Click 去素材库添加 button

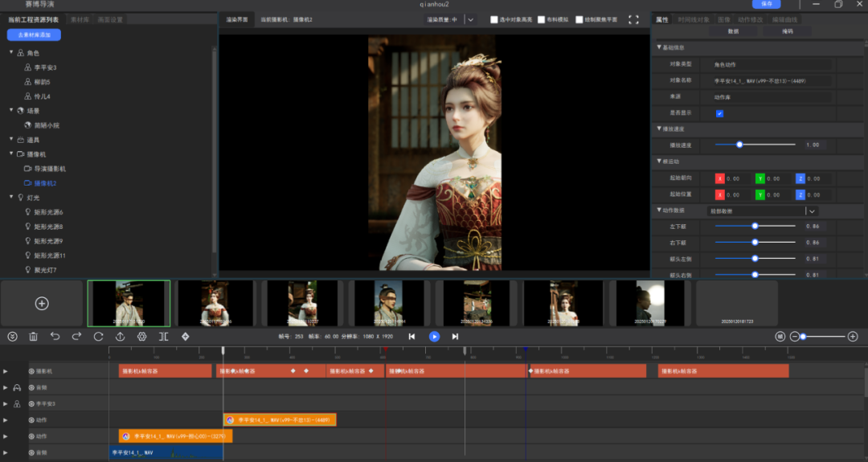coord(35,35)
